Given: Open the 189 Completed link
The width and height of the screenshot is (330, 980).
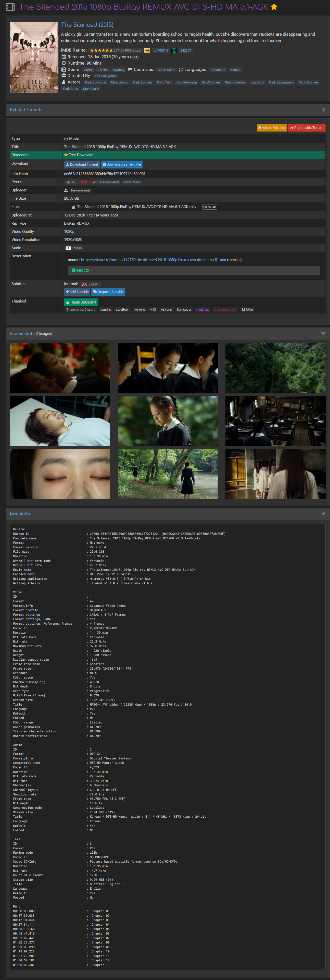Looking at the screenshot, I should (x=106, y=182).
